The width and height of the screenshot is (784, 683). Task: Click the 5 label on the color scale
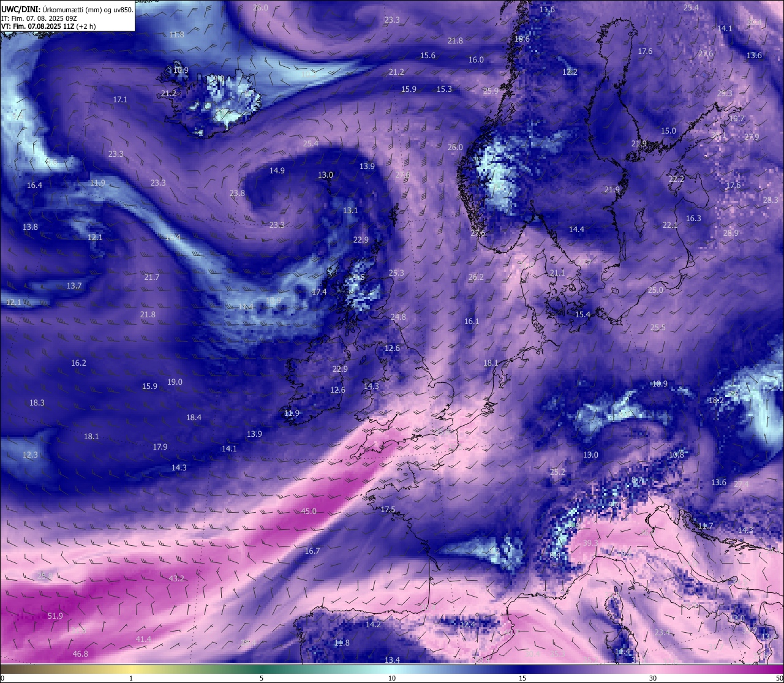click(x=262, y=678)
